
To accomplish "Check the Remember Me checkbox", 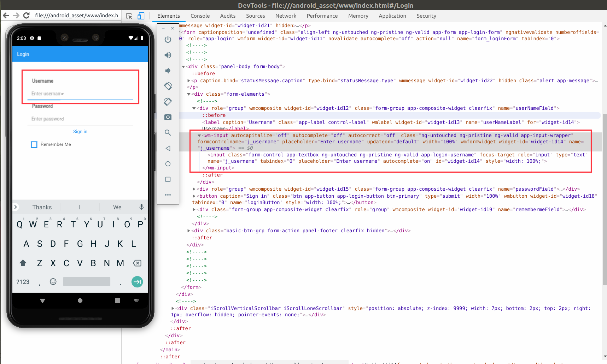I will [x=34, y=144].
